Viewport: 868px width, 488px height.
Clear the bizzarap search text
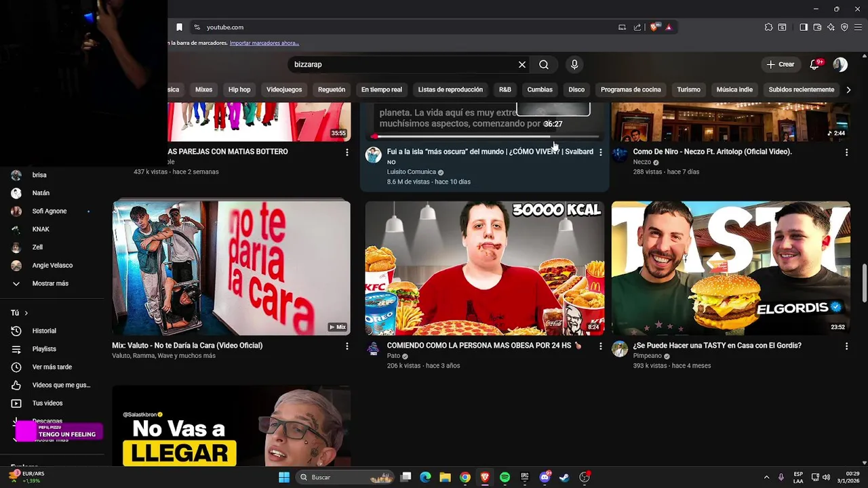[x=522, y=64]
